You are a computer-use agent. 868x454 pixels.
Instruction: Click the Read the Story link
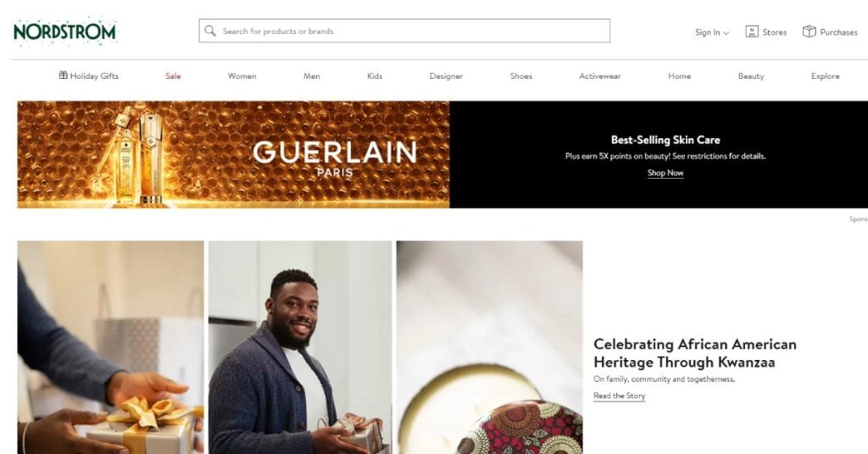620,396
